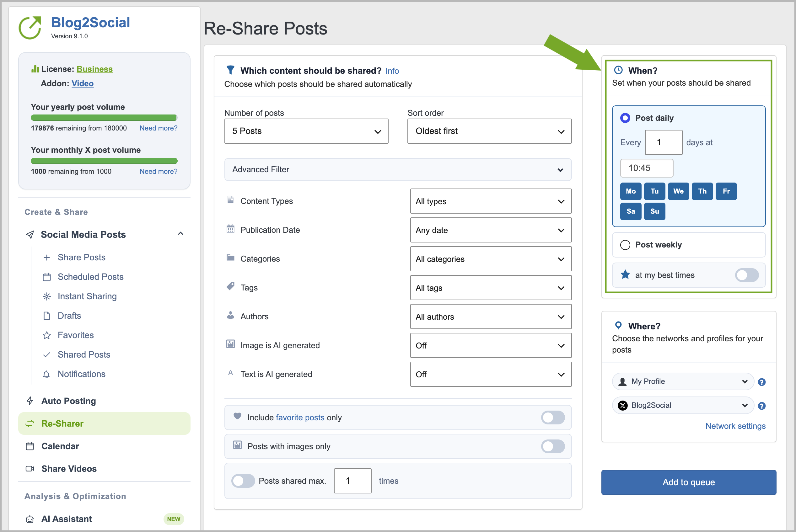Image resolution: width=796 pixels, height=532 pixels.
Task: Click the AI Assistant robot icon
Action: 30,519
